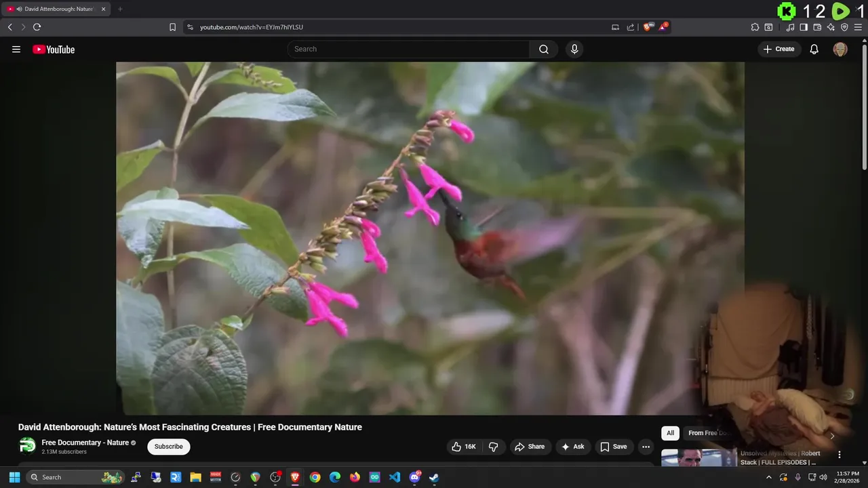Open Brave Rewards triangle icon
Screen dimensions: 868x488
[663, 27]
